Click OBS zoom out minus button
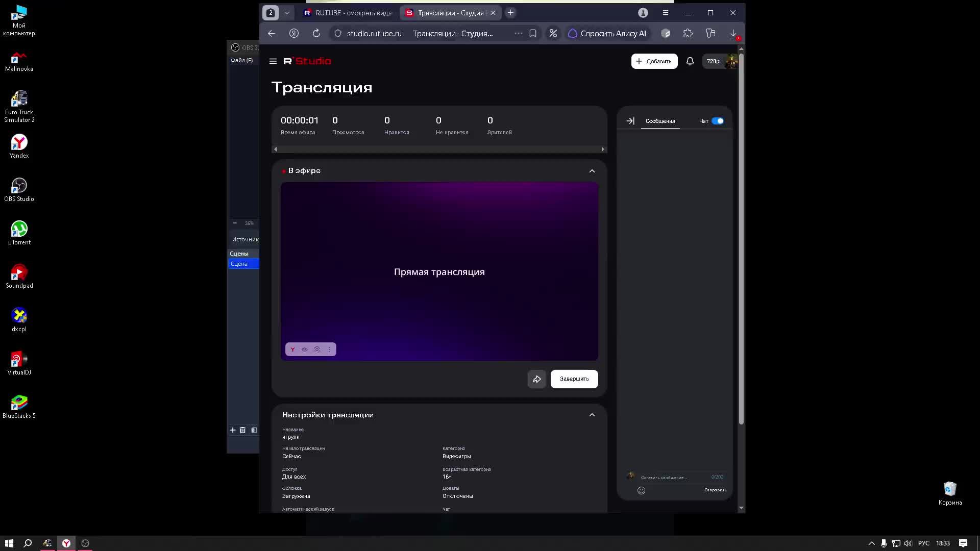This screenshot has height=551, width=980. (235, 223)
